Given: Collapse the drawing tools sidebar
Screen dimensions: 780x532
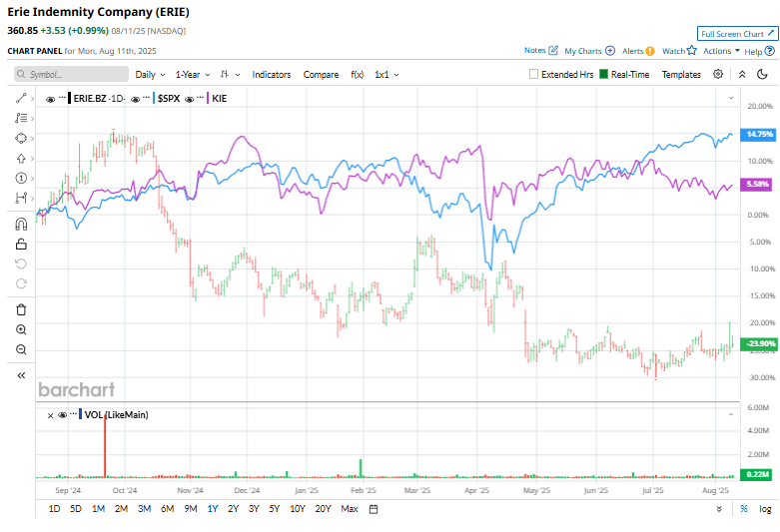Looking at the screenshot, I should (21, 375).
